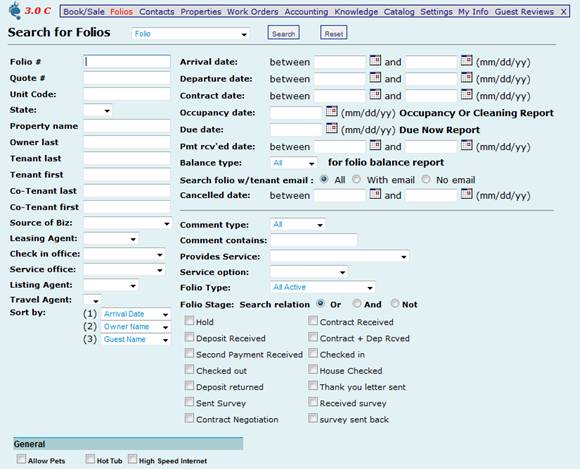Change first sort Arrival Date dropdown
This screenshot has width=580, height=469.
point(135,314)
